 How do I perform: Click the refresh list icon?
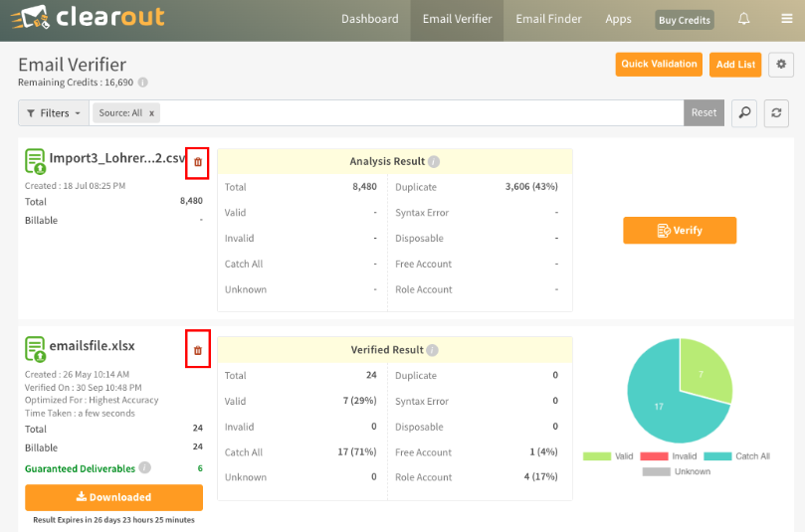point(776,113)
